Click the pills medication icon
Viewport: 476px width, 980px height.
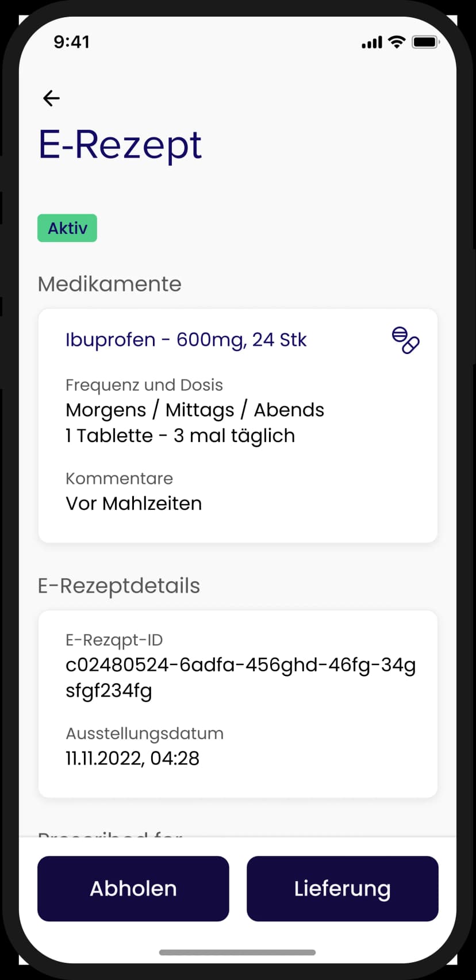pos(405,340)
